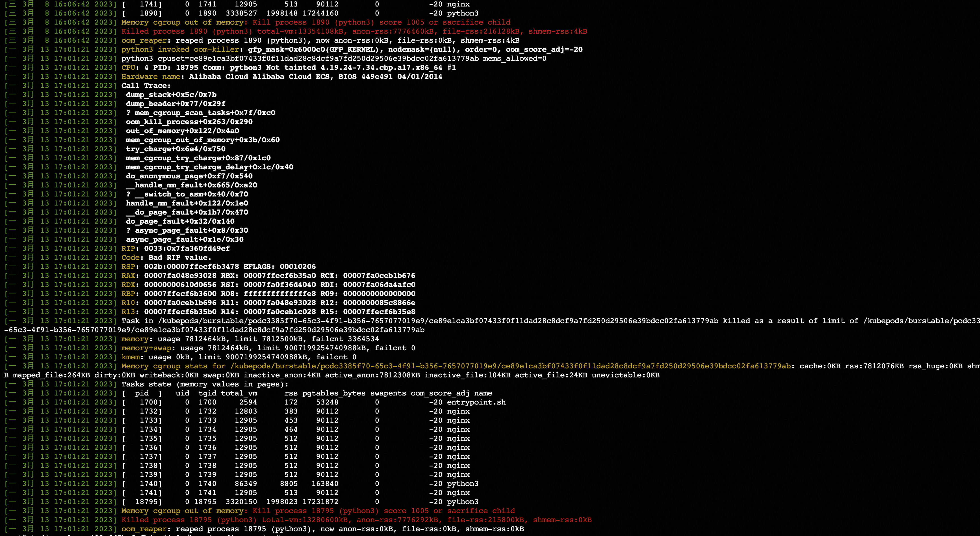Click the 'Call Trace:' line
Viewport: 980px width, 536px height.
coord(146,86)
